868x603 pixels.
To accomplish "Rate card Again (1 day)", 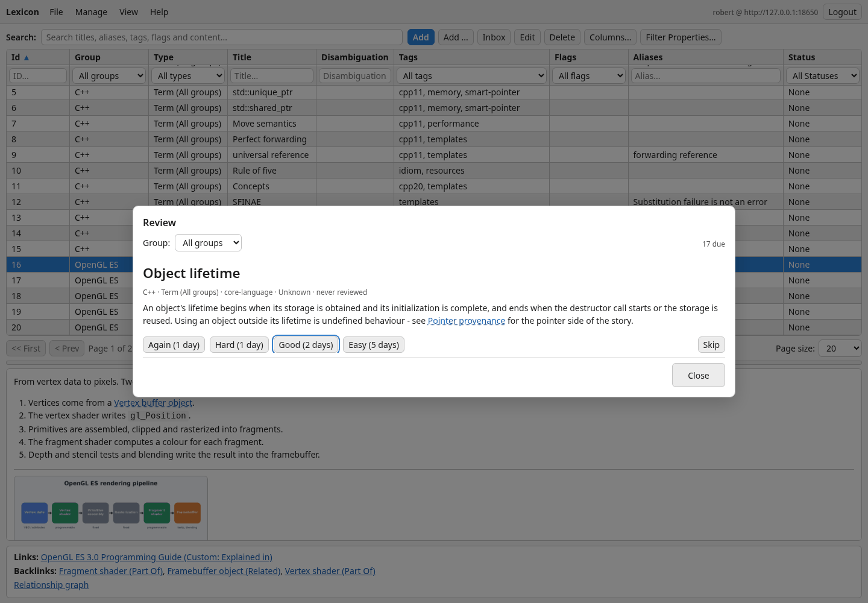I will point(174,345).
